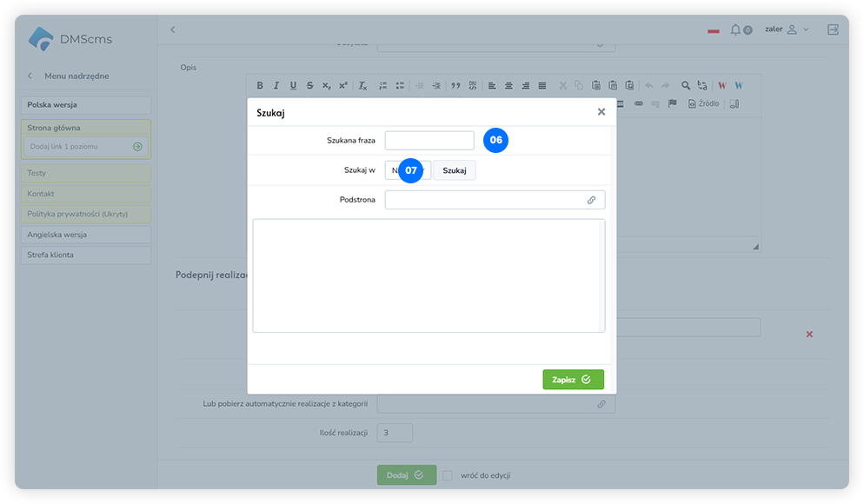The width and height of the screenshot is (864, 504).
Task: Click the notification bell icon
Action: click(x=735, y=30)
